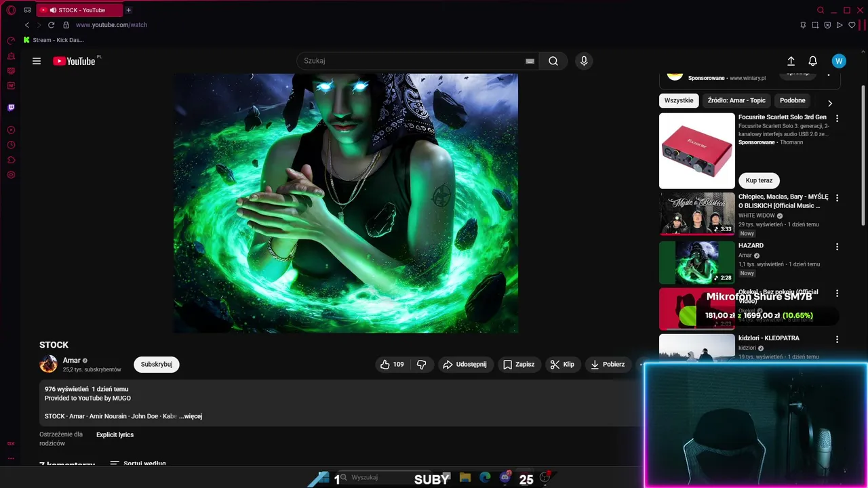868x488 pixels.
Task: Select the STOCK - YouTube browser tab
Action: (x=79, y=10)
